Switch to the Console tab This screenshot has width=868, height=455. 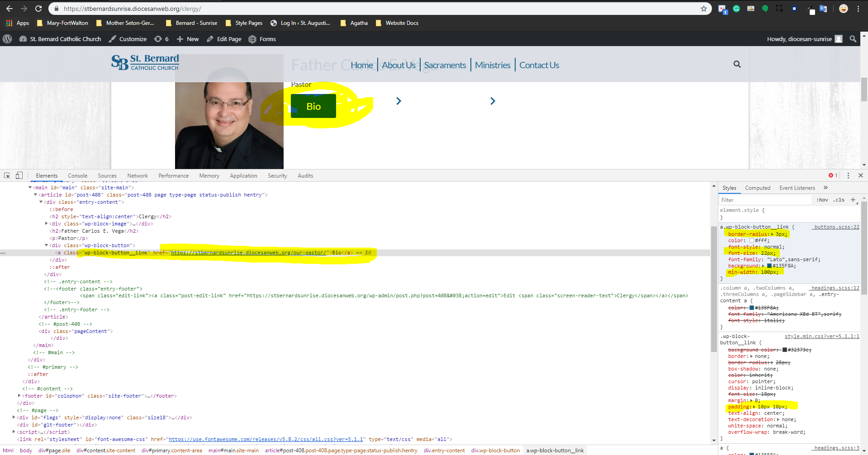pos(77,176)
